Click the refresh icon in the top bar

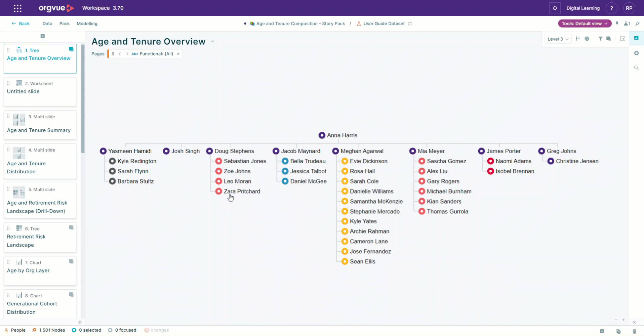(x=555, y=8)
